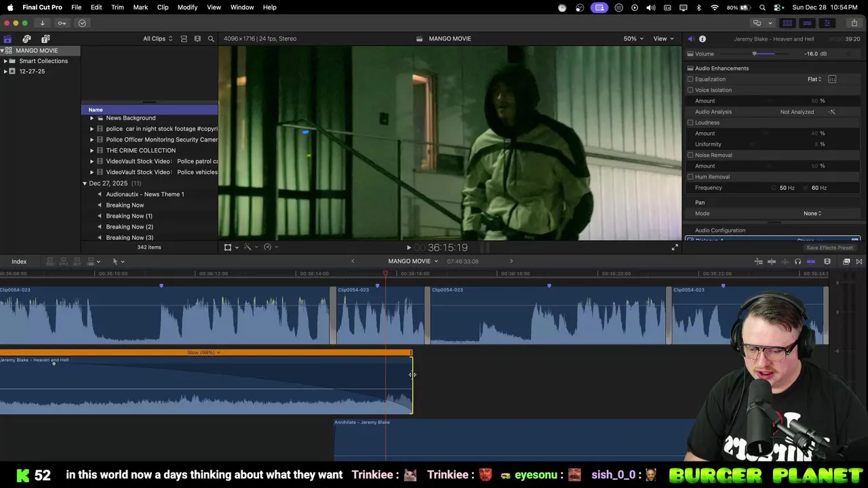Toggle the browser panel grid button
Viewport: 868px width, 488px height.
tap(787, 23)
